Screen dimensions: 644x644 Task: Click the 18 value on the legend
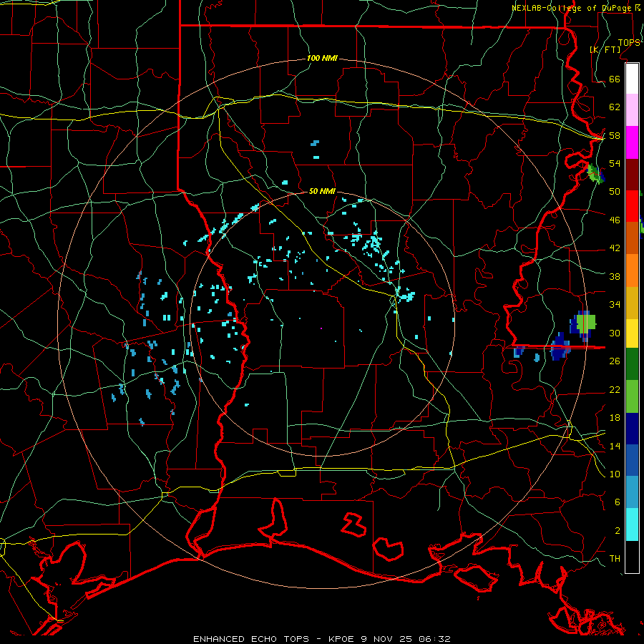[615, 418]
